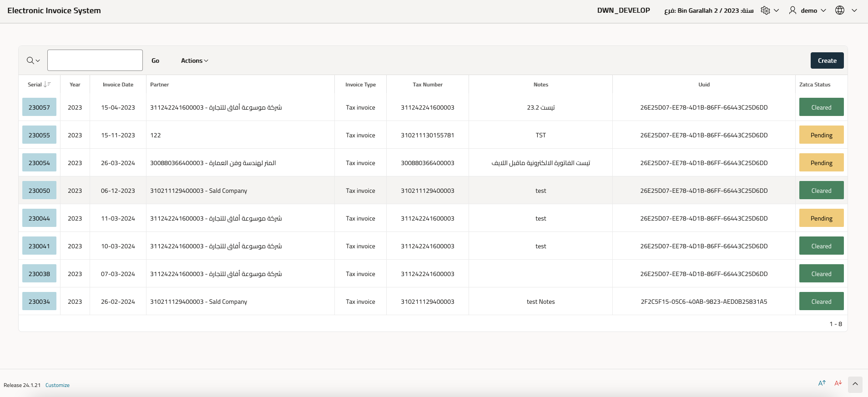Click the TST notes cell
This screenshot has width=868, height=397.
541,135
